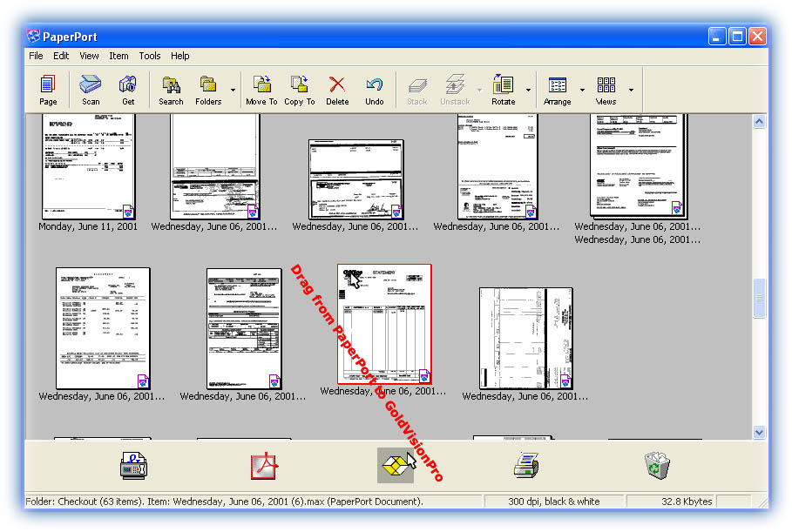Open the File menu
Viewport: 792px width, 532px height.
36,56
